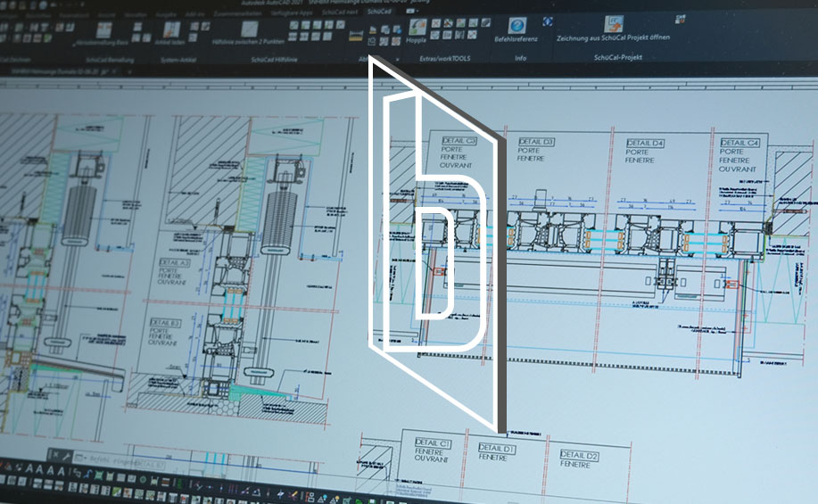Select the Zusammenarbeiten ribbon tab
This screenshot has width=818, height=504.
pos(237,13)
